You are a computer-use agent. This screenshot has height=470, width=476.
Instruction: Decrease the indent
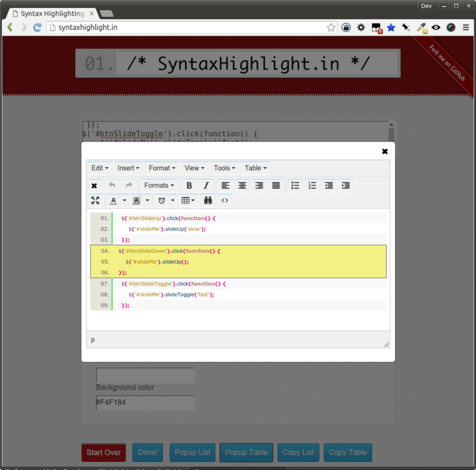tap(329, 186)
